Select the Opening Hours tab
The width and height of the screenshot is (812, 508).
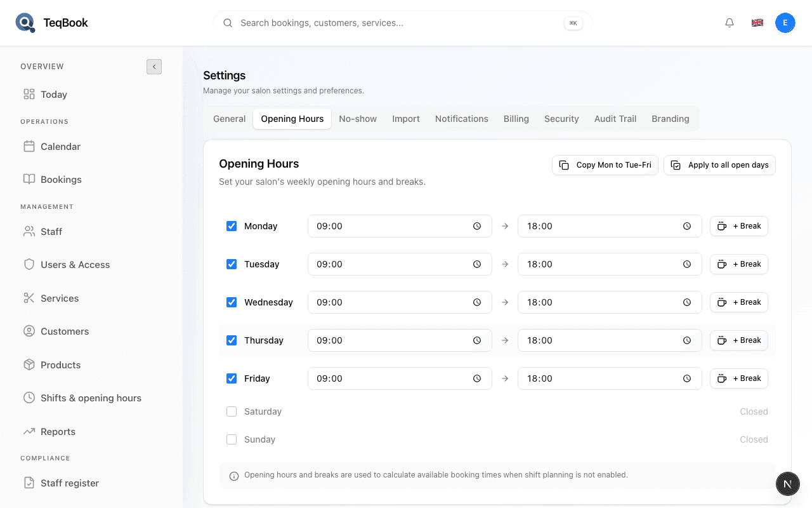(x=292, y=119)
